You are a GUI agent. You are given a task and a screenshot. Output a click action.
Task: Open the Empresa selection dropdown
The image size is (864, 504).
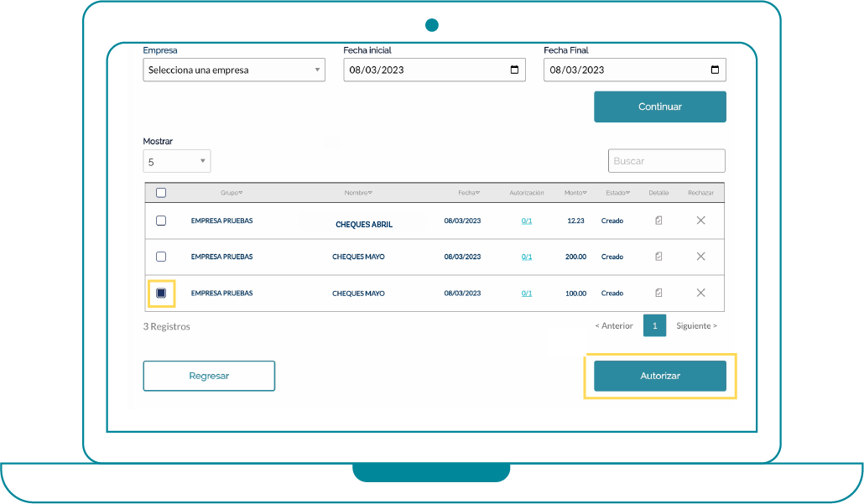point(234,70)
